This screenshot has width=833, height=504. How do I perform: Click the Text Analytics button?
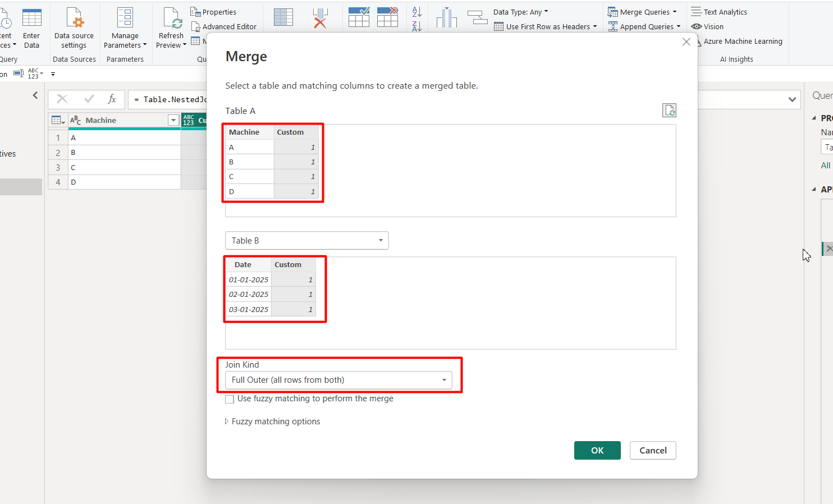[x=719, y=12]
